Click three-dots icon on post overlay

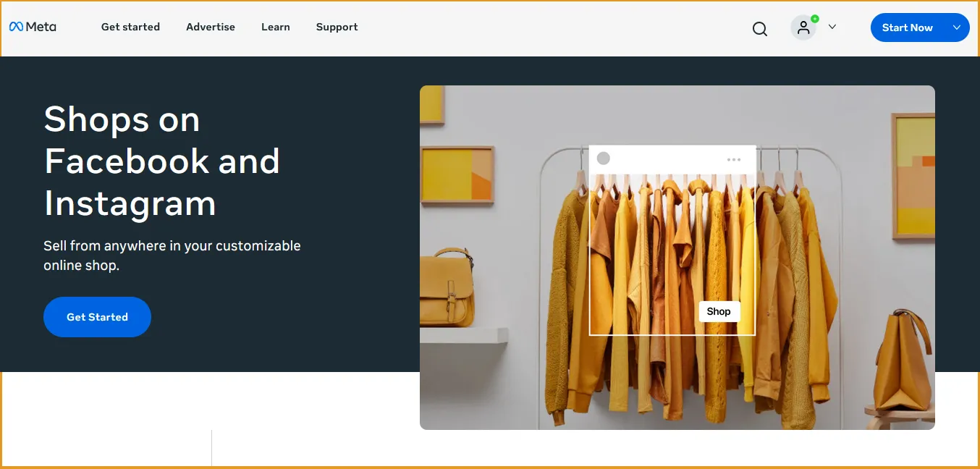734,159
